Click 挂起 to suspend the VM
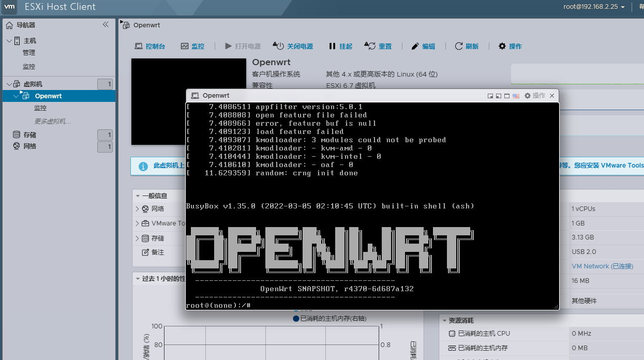 (x=340, y=46)
